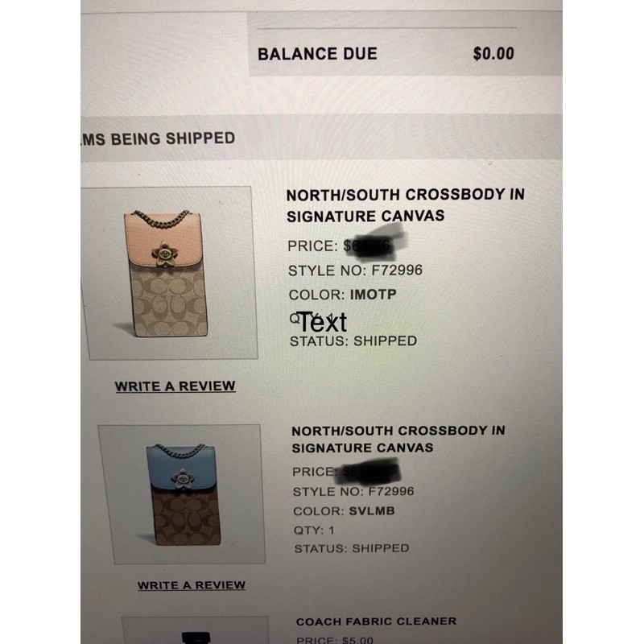Click Write a Review under pink crossbody

(175, 386)
